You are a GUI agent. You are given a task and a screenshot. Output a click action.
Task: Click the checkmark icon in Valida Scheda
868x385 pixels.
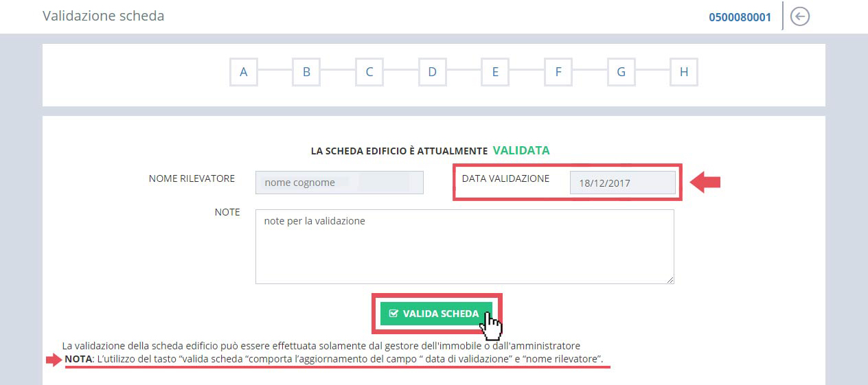(x=393, y=314)
